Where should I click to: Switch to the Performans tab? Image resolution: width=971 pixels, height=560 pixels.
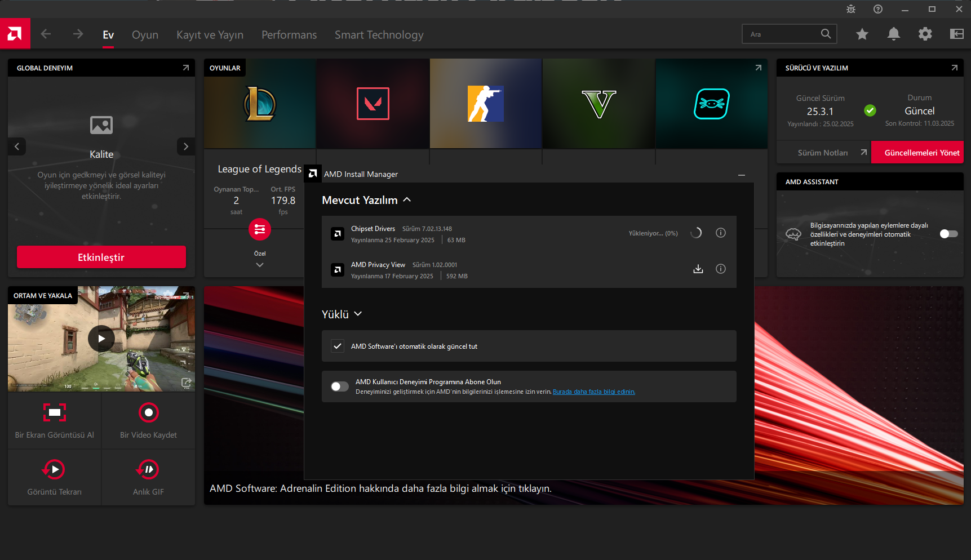pos(289,35)
